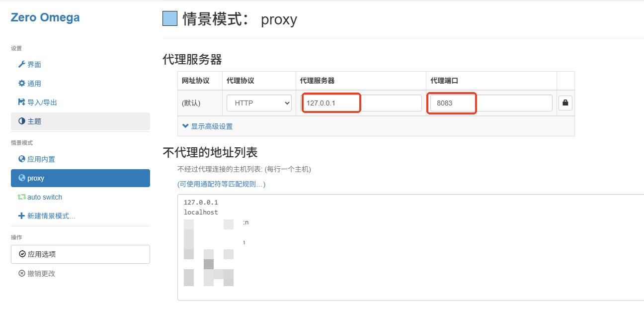Image resolution: width=644 pixels, height=313 pixels.
Task: Open the 代理协议 HTTP dropdown
Action: (259, 104)
